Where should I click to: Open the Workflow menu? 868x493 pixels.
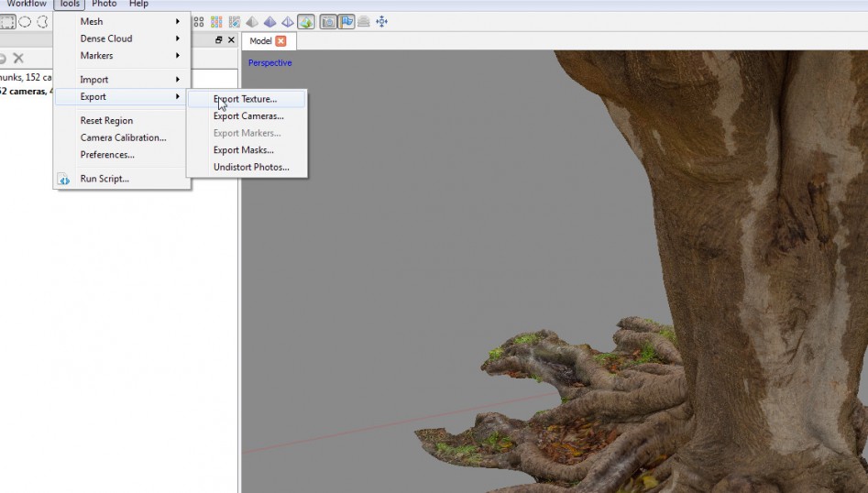tap(26, 4)
